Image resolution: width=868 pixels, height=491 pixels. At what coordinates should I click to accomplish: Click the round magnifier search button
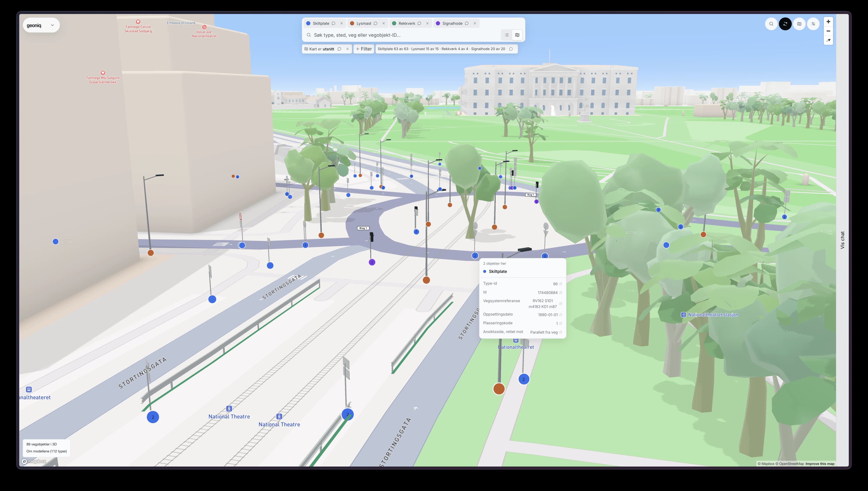pos(771,24)
